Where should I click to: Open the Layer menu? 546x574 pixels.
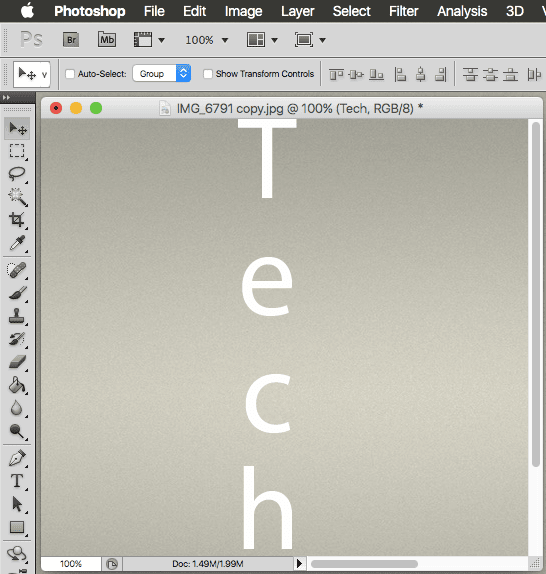tap(298, 11)
